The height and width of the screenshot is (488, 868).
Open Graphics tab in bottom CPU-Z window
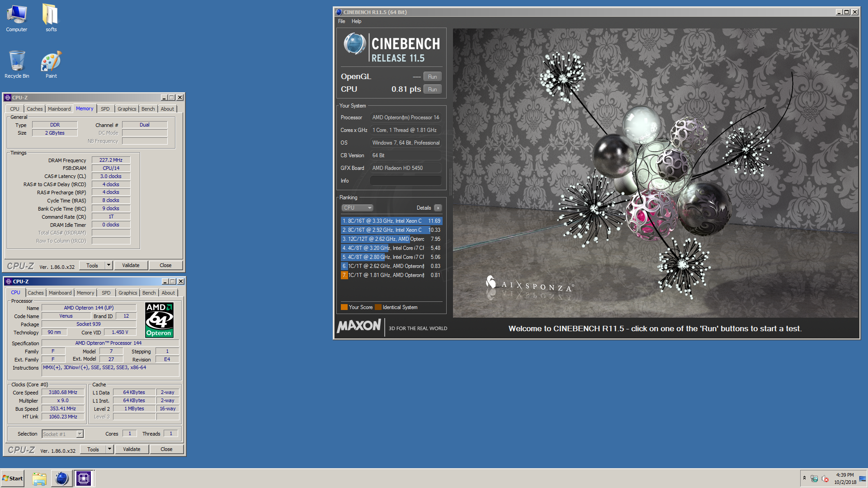pos(127,293)
